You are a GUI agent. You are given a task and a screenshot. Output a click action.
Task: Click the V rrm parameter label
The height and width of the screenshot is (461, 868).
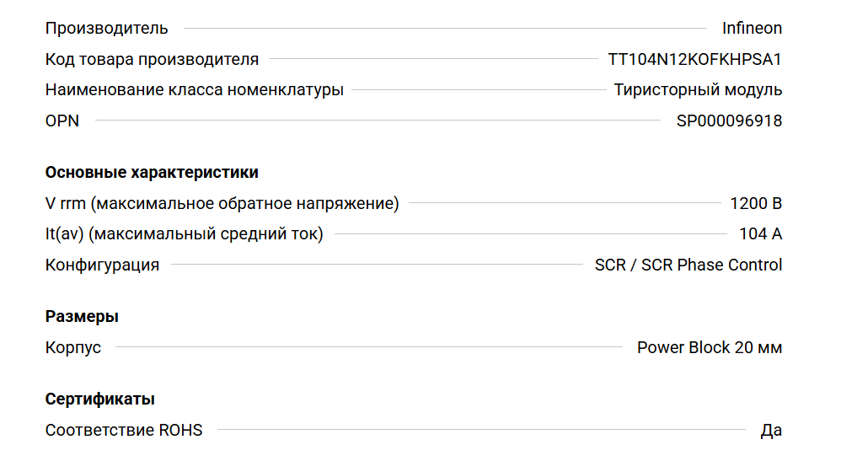point(222,204)
